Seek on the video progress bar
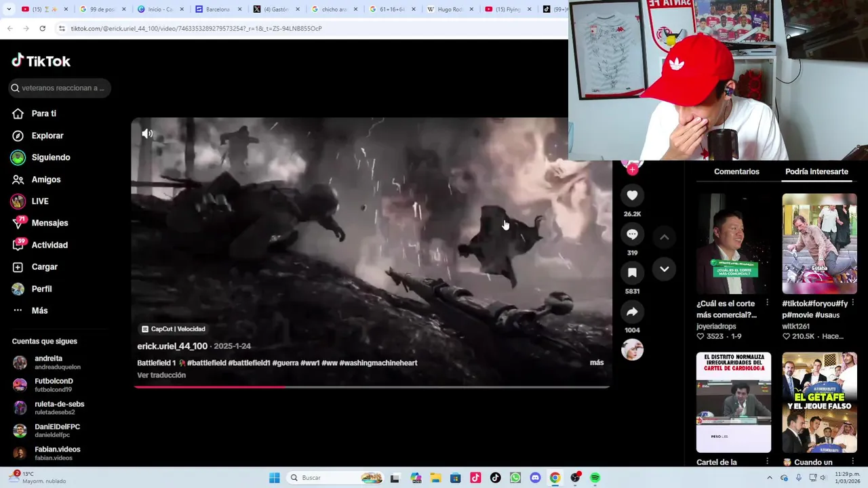868x488 pixels. (x=372, y=387)
